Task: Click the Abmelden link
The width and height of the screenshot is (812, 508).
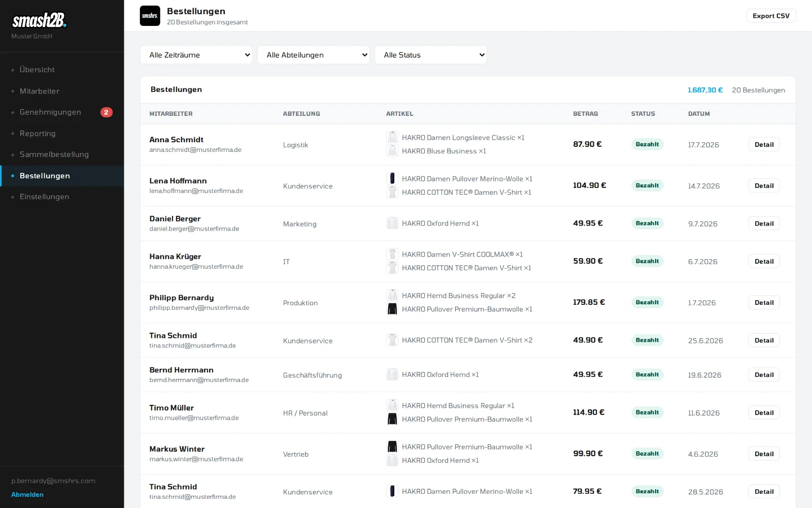Action: point(27,494)
